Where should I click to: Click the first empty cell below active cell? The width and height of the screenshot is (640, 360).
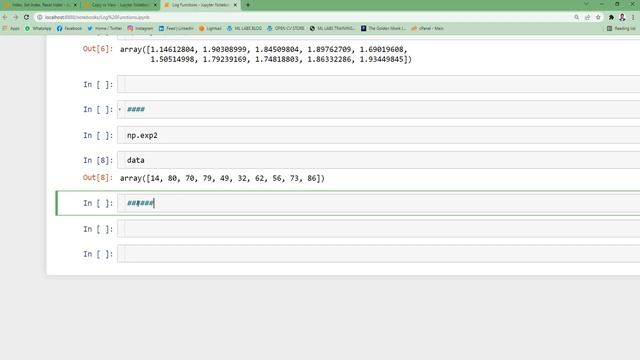(378, 229)
